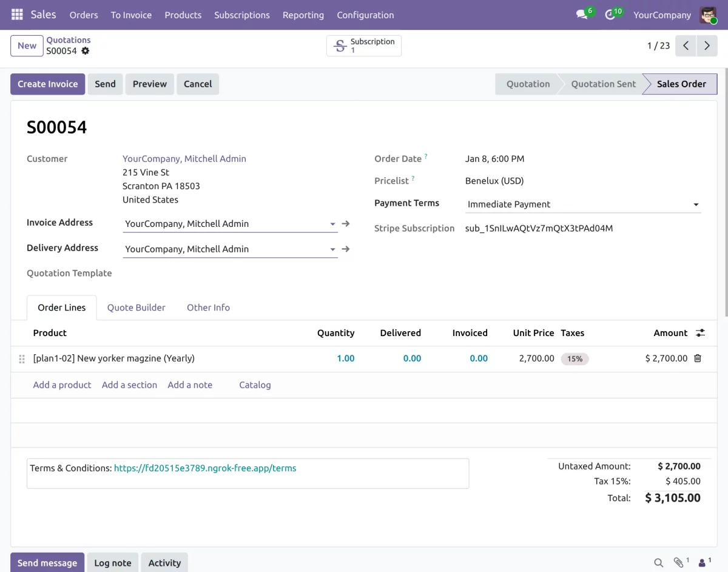The height and width of the screenshot is (572, 728).
Task: Click the gear icon beside S00054
Action: coord(86,51)
